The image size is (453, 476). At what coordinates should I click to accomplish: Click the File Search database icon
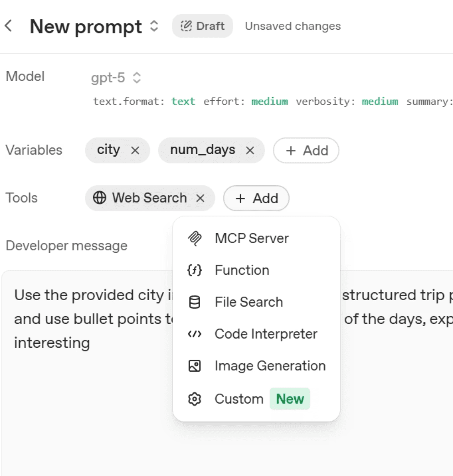point(195,302)
